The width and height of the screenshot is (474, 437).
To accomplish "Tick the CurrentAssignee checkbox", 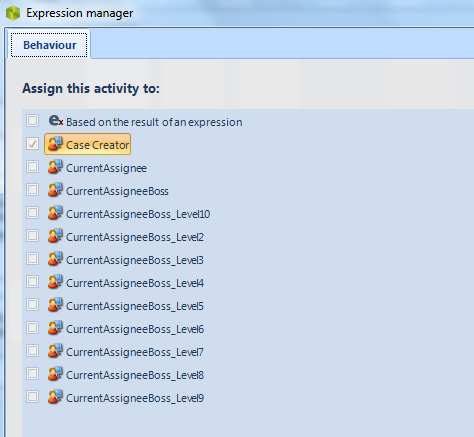I will coord(32,166).
